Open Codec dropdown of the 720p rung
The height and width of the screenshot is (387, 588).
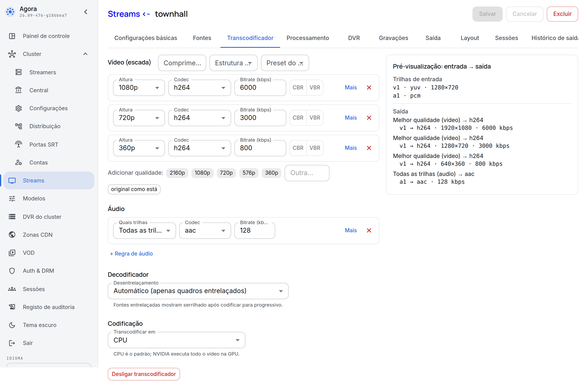pyautogui.click(x=199, y=118)
